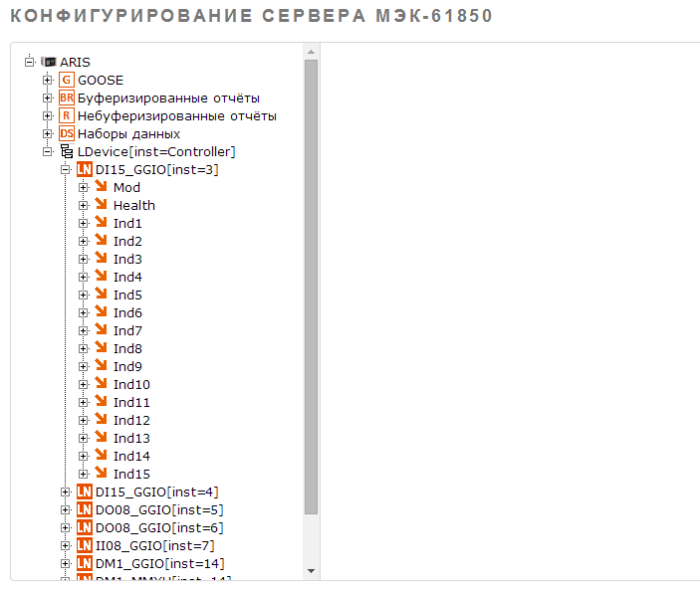This screenshot has width=700, height=592.
Task: Click the arrow icon beside Ind2
Action: 102,240
